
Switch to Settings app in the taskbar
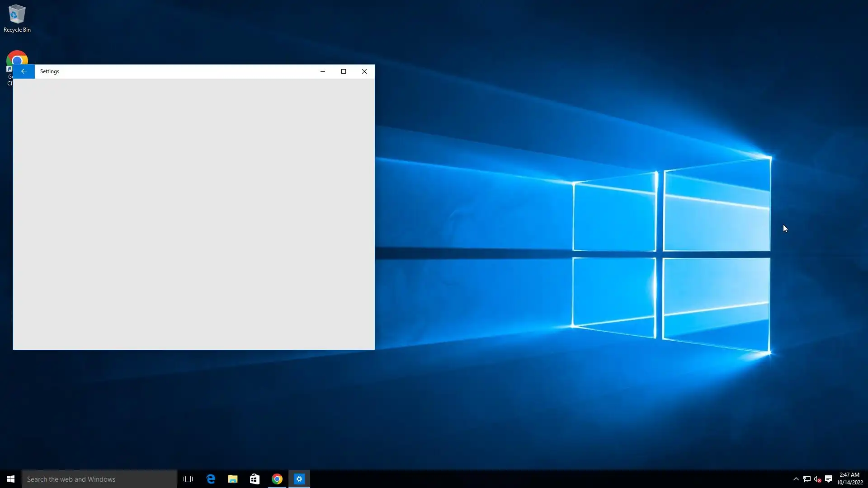coord(299,479)
